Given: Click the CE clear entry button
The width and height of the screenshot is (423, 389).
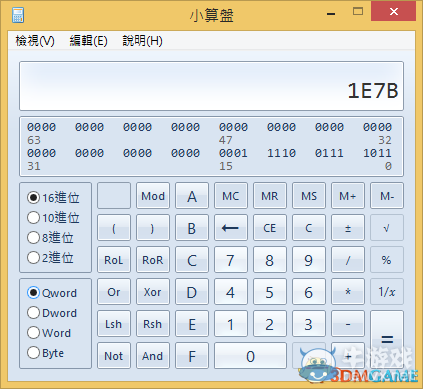Looking at the screenshot, I should click(x=270, y=228).
